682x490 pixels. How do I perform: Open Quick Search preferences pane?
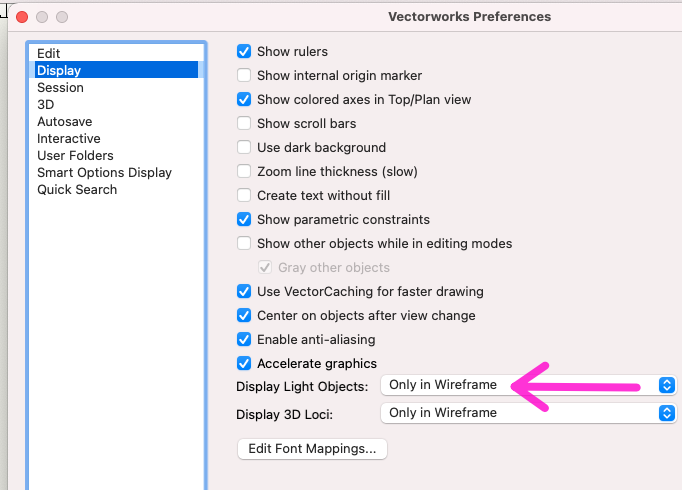tap(77, 189)
